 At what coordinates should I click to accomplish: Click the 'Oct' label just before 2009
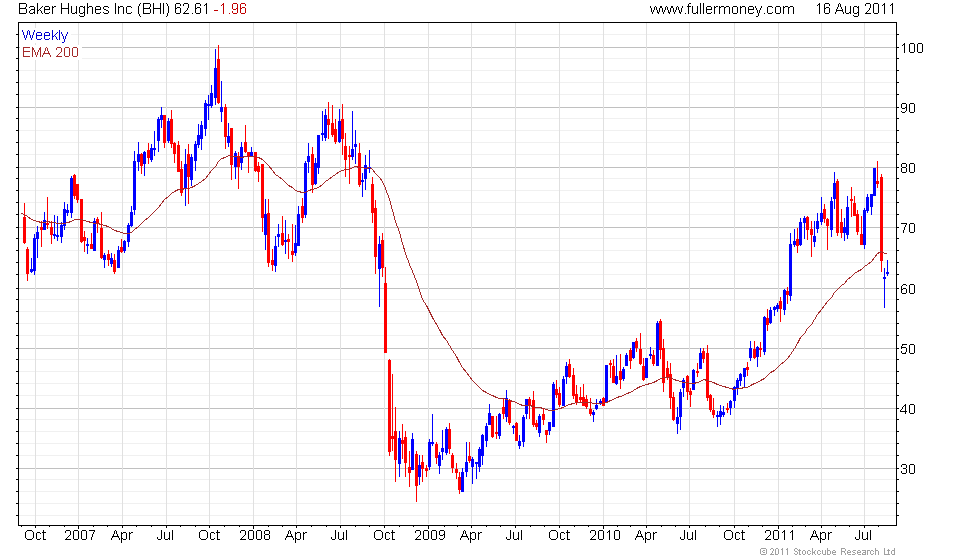click(x=384, y=536)
